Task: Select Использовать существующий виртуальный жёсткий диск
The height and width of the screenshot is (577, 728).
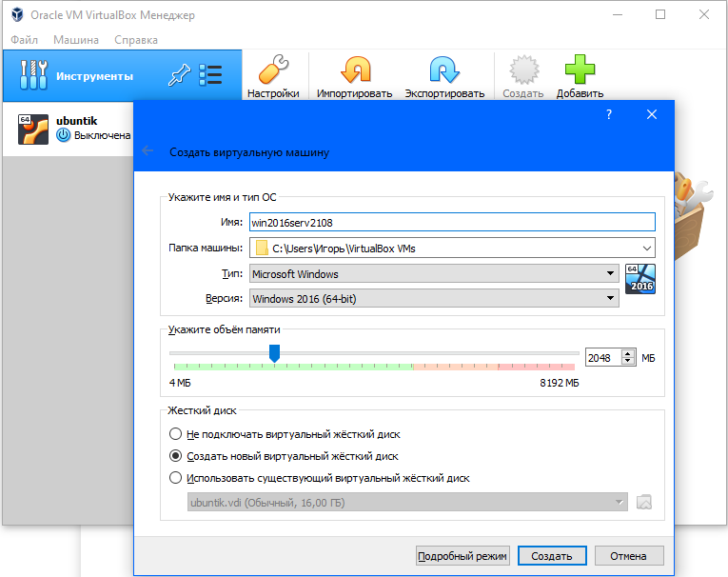Action: (175, 478)
